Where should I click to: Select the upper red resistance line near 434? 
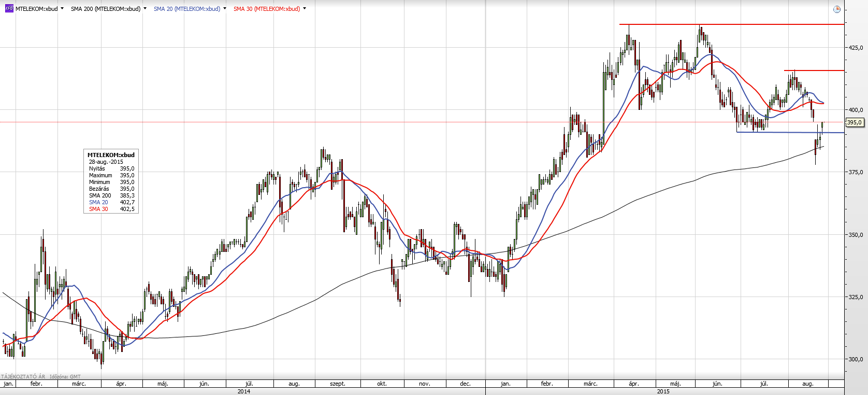[731, 24]
